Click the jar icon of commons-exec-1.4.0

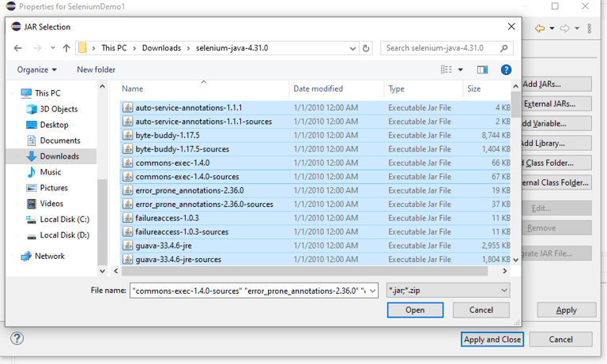128,163
